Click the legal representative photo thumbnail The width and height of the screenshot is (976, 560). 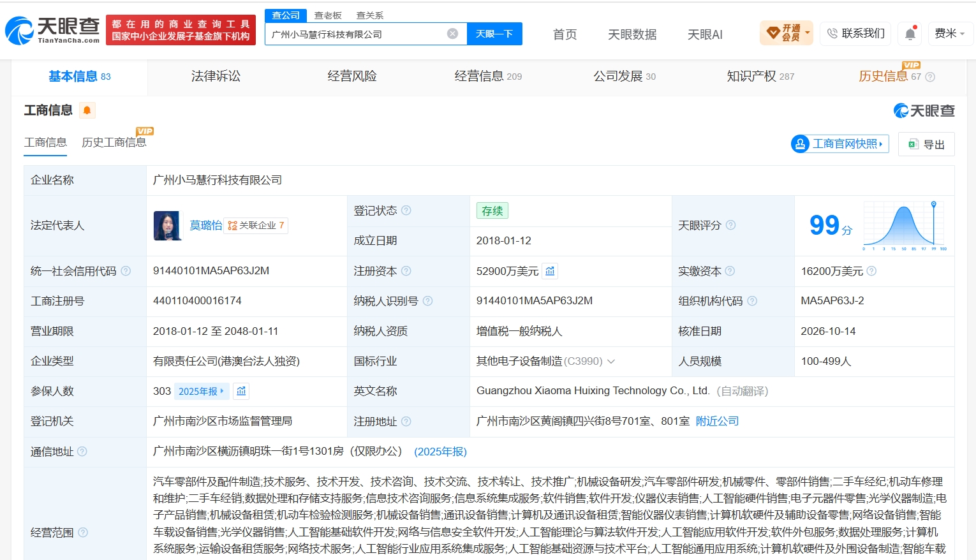[167, 225]
